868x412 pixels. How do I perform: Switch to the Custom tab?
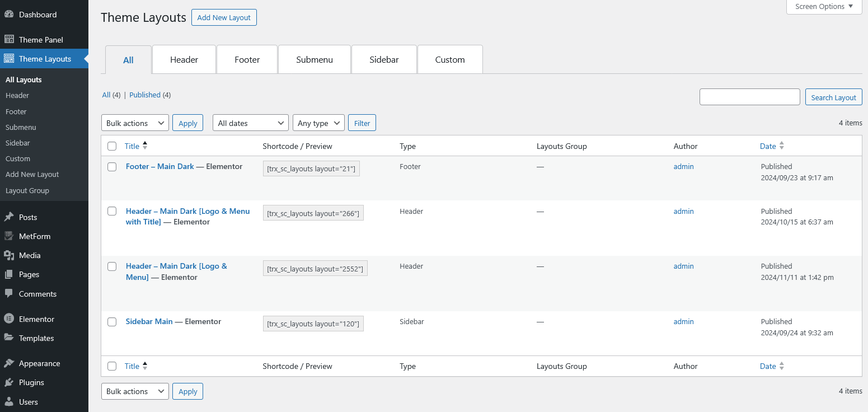(x=450, y=60)
